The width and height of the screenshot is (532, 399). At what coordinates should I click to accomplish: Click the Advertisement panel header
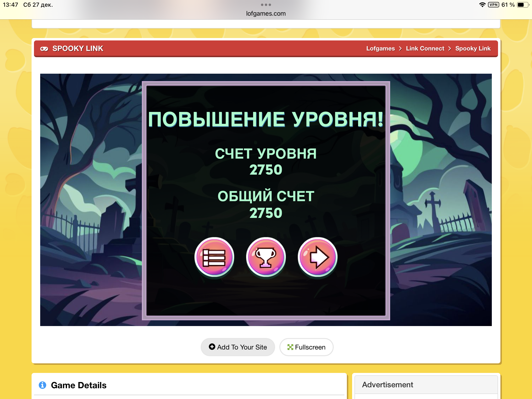click(388, 385)
